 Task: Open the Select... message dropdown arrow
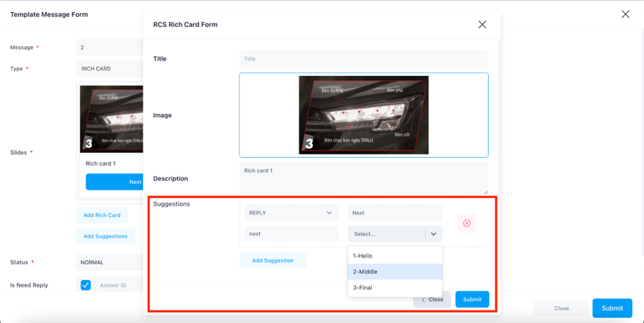pos(433,234)
